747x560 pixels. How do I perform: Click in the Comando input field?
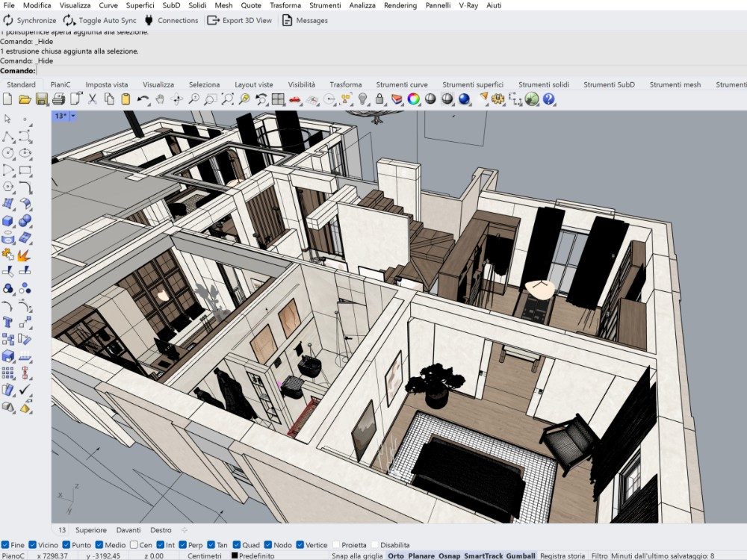(x=391, y=70)
